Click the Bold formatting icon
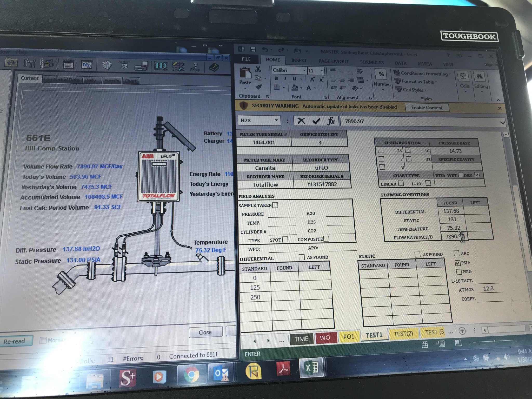Viewport: 532px width, 399px height. (276, 79)
